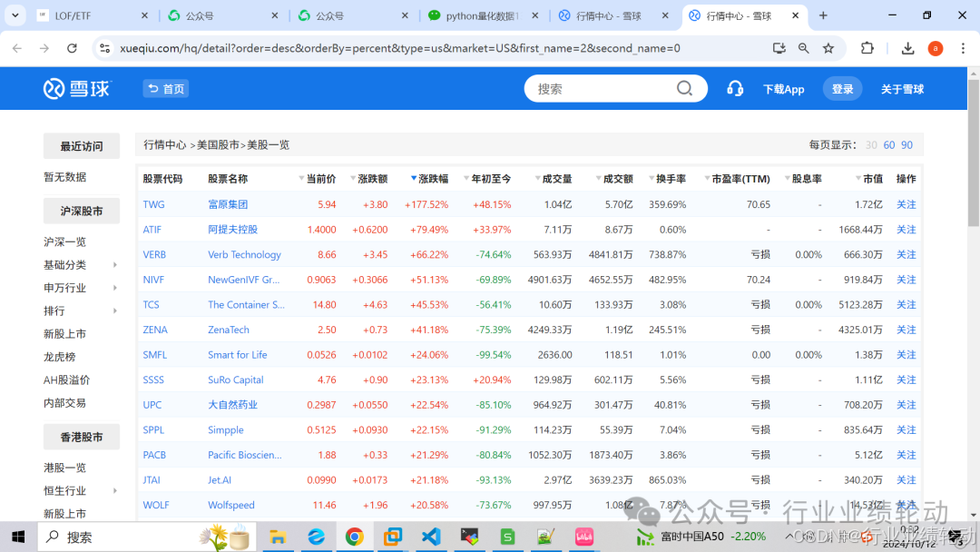Open Visual Studio Code from taskbar
The width and height of the screenshot is (980, 552).
click(x=431, y=537)
